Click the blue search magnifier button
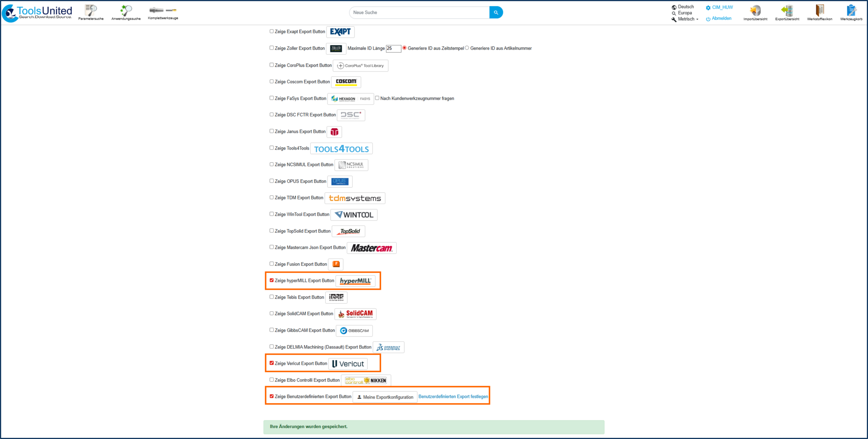This screenshot has width=868, height=439. tap(496, 13)
